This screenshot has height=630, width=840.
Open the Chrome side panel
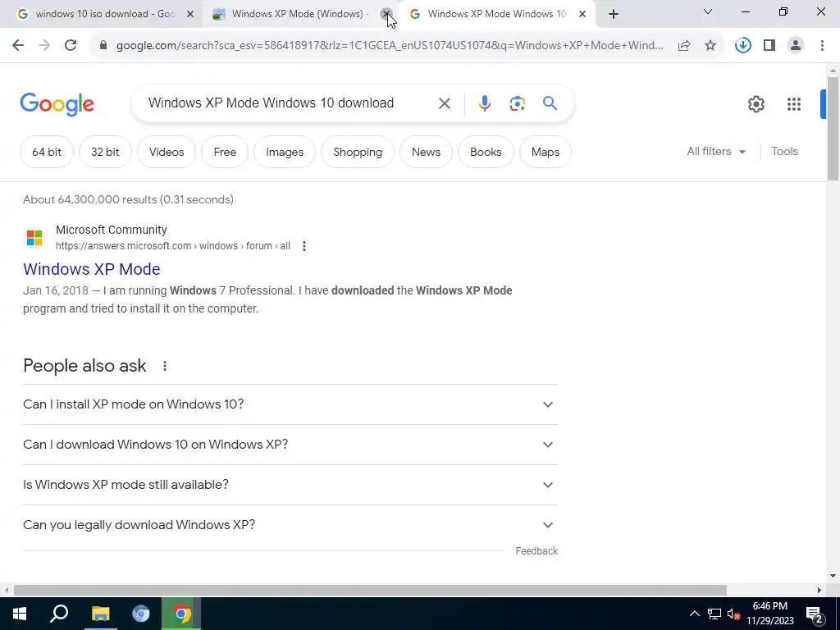(769, 46)
